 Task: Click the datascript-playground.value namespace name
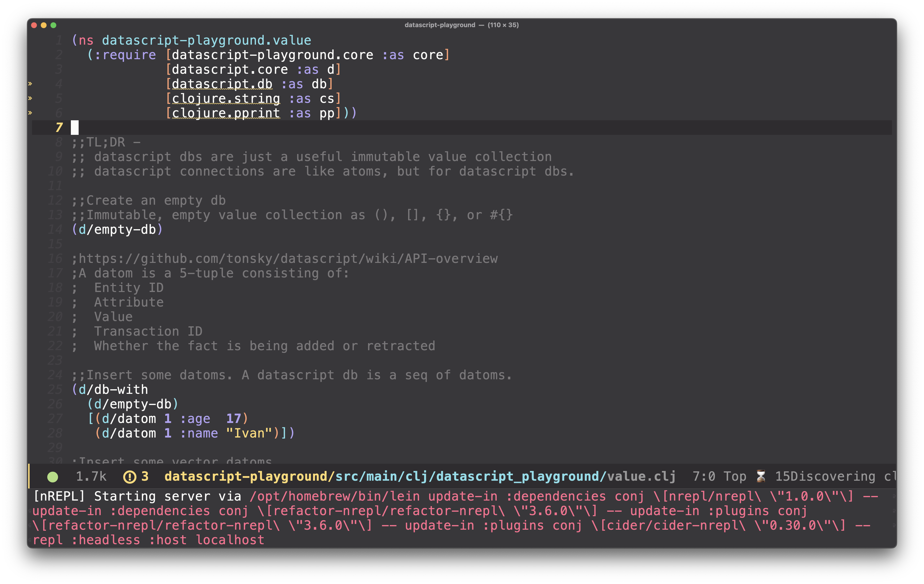[x=206, y=40]
